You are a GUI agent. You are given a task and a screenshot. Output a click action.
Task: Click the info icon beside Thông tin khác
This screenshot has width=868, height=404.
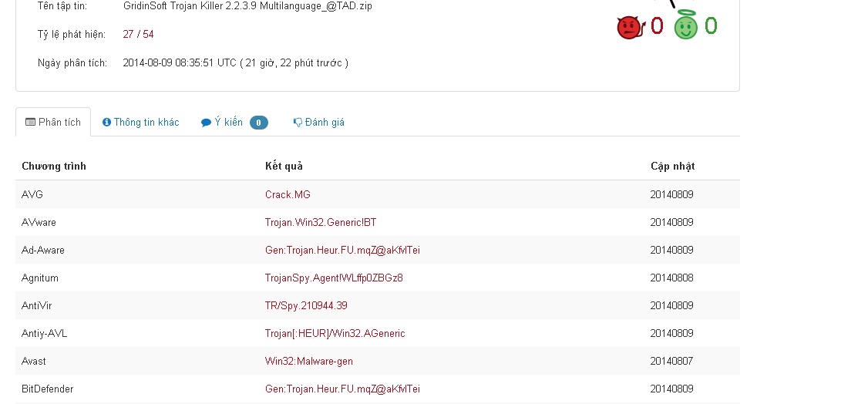pos(107,123)
